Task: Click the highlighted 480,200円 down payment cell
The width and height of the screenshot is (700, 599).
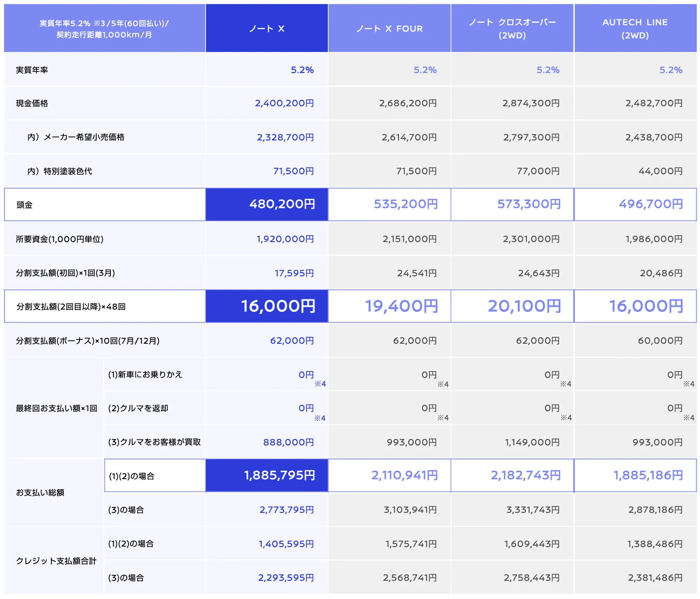Action: click(267, 205)
